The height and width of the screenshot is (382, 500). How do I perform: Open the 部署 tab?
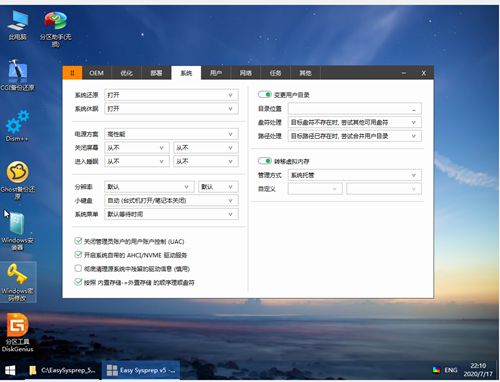pos(156,73)
